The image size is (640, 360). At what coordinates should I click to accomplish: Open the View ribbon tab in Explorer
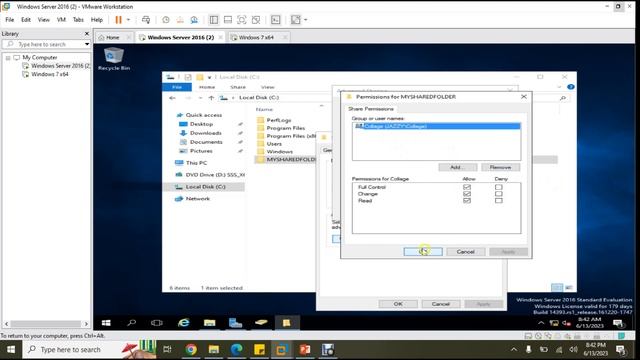[267, 87]
